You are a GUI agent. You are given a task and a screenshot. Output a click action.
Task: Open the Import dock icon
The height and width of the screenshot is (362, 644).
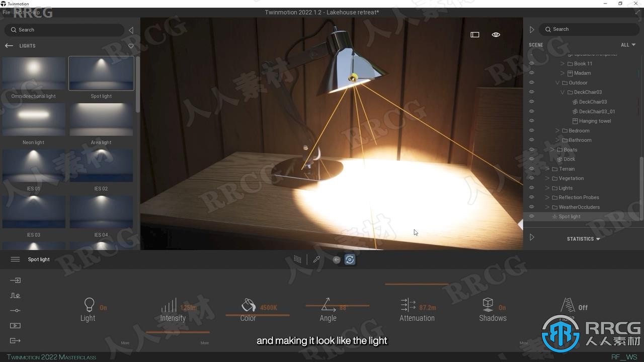(15, 281)
